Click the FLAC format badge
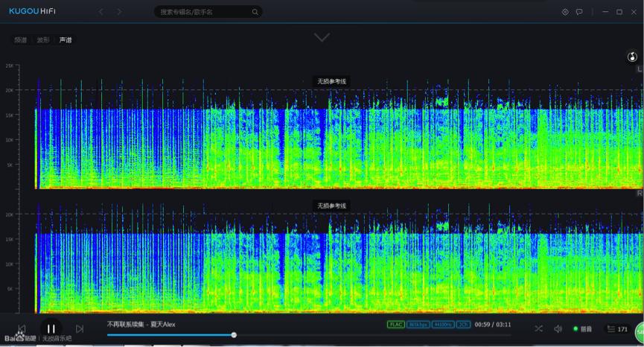 pos(395,325)
